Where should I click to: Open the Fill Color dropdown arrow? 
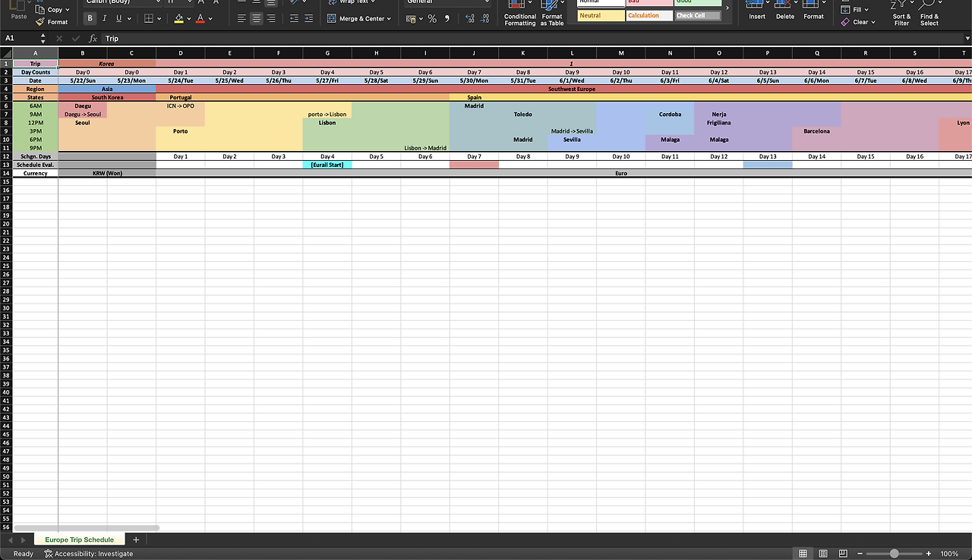tap(188, 17)
